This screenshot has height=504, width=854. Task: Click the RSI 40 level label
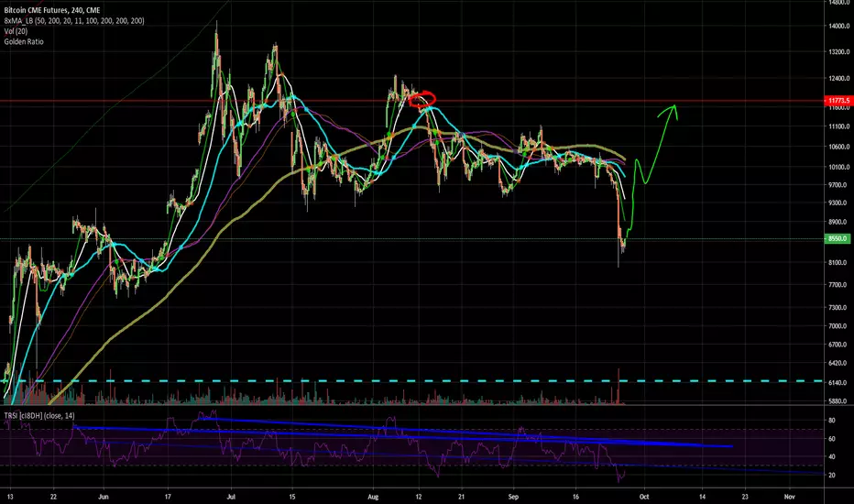[832, 457]
